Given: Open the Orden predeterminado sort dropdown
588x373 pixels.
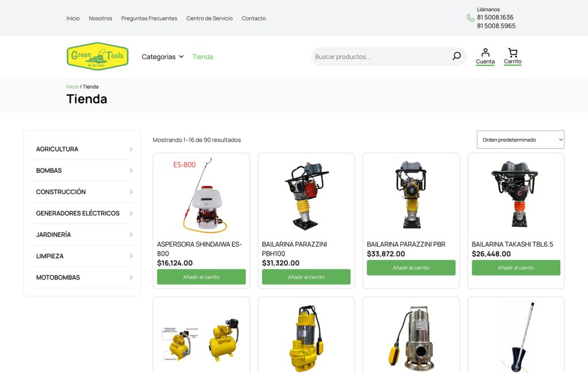Looking at the screenshot, I should 520,139.
